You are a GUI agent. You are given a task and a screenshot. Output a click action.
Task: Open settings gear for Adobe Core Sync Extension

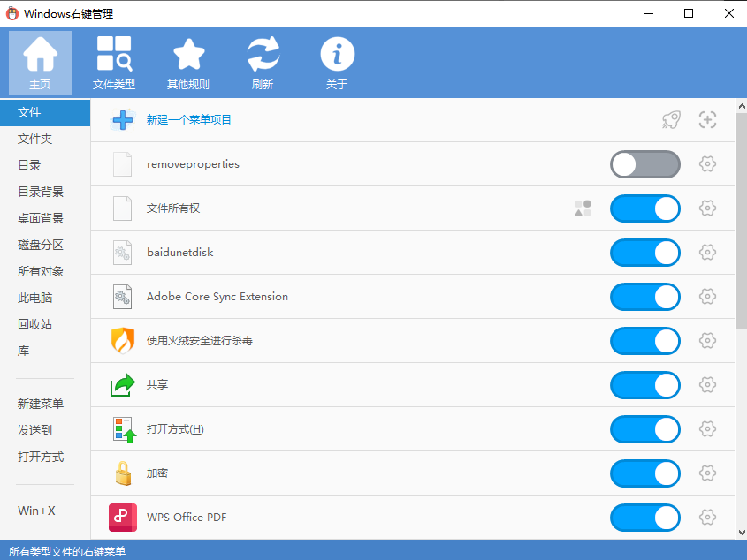point(707,297)
